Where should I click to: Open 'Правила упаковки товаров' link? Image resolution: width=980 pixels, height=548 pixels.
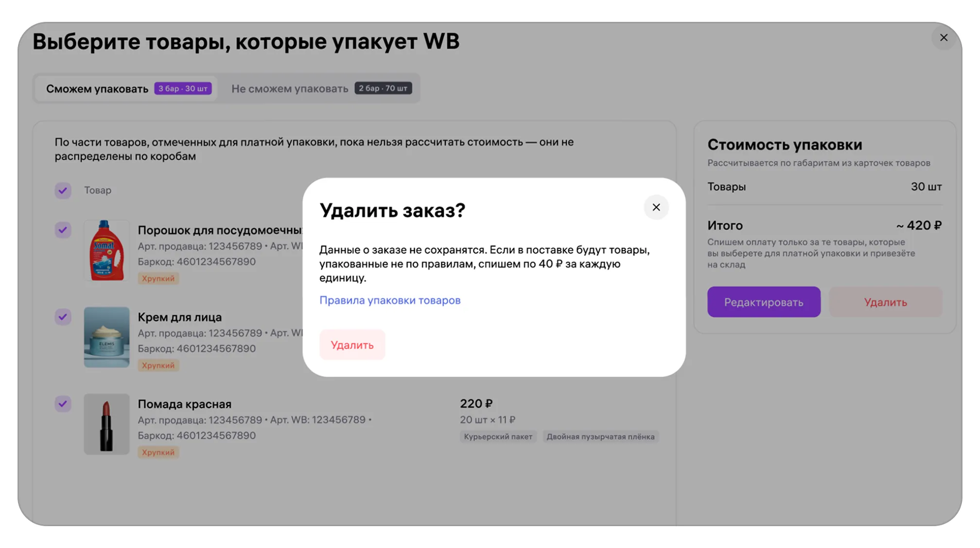pyautogui.click(x=389, y=300)
